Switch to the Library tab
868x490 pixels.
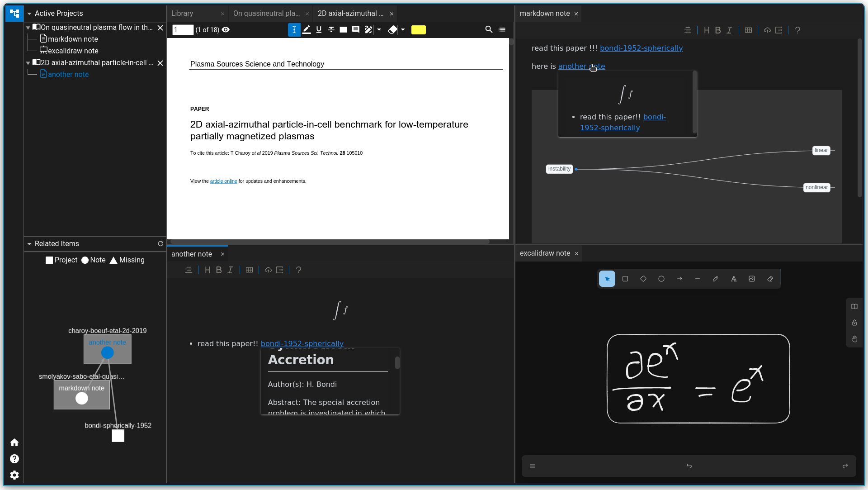[x=183, y=13]
